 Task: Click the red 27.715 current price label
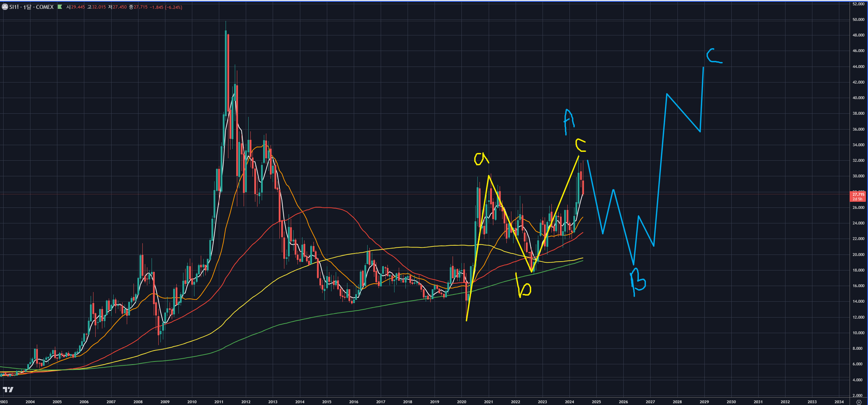pos(858,194)
